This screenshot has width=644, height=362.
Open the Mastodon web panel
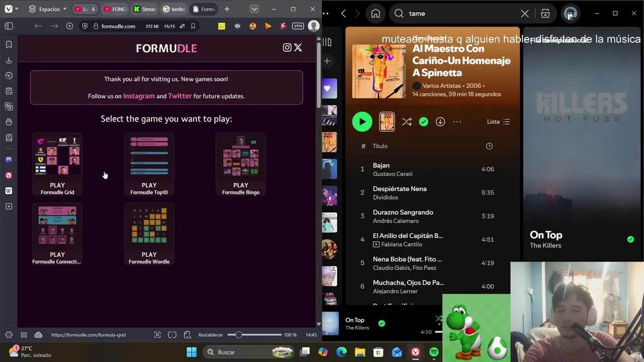click(x=9, y=159)
